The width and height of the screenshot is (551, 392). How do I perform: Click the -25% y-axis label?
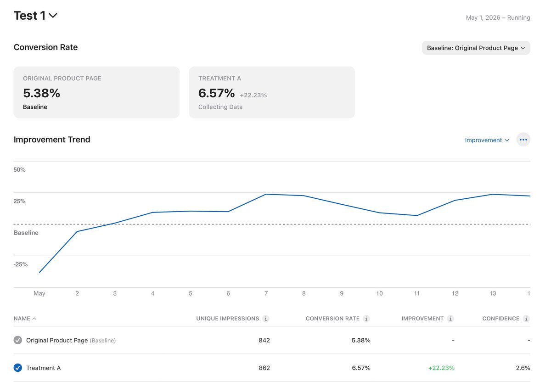click(x=21, y=265)
